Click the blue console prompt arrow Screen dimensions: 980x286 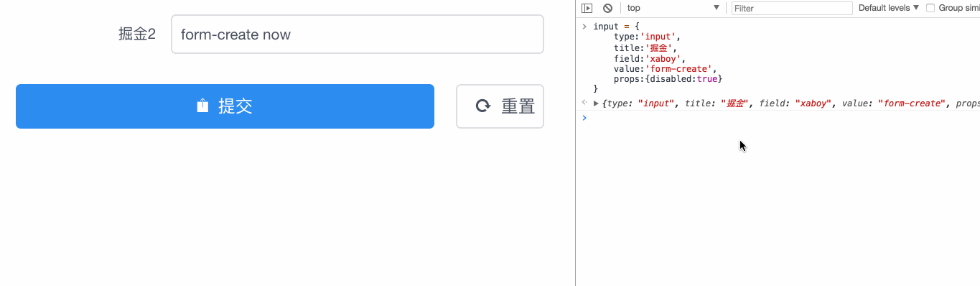tap(584, 117)
